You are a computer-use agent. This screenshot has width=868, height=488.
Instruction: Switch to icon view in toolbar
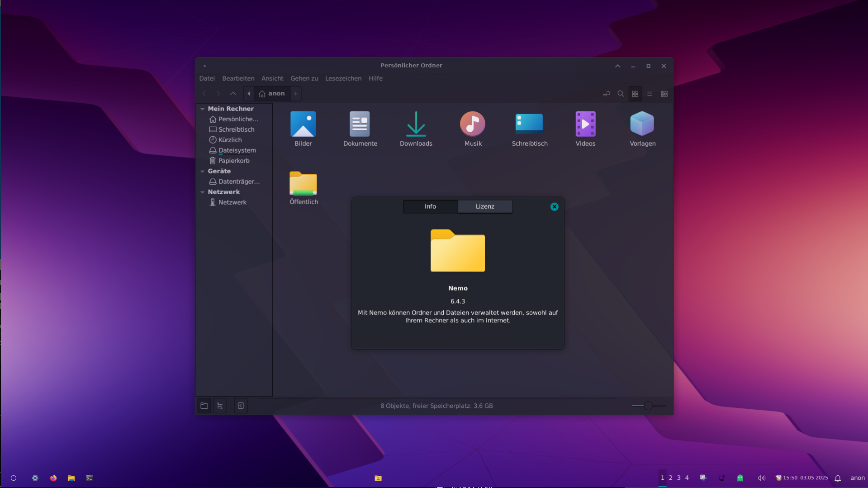click(635, 94)
